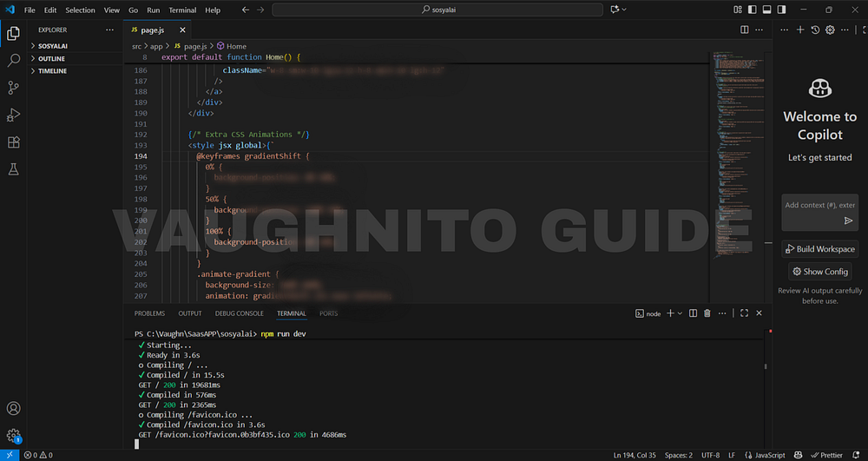Viewport: 868px width, 461px height.
Task: Start a new chat with plus icon
Action: 800,30
